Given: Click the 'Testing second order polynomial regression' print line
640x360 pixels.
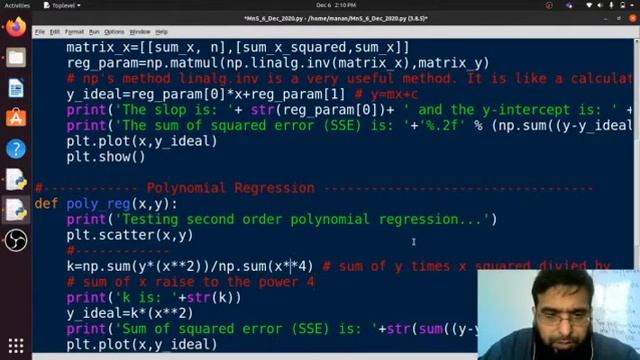Looking at the screenshot, I should 282,220.
